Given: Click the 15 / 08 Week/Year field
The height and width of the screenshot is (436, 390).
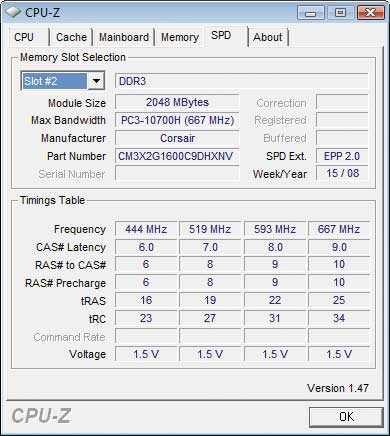Looking at the screenshot, I should pos(342,173).
